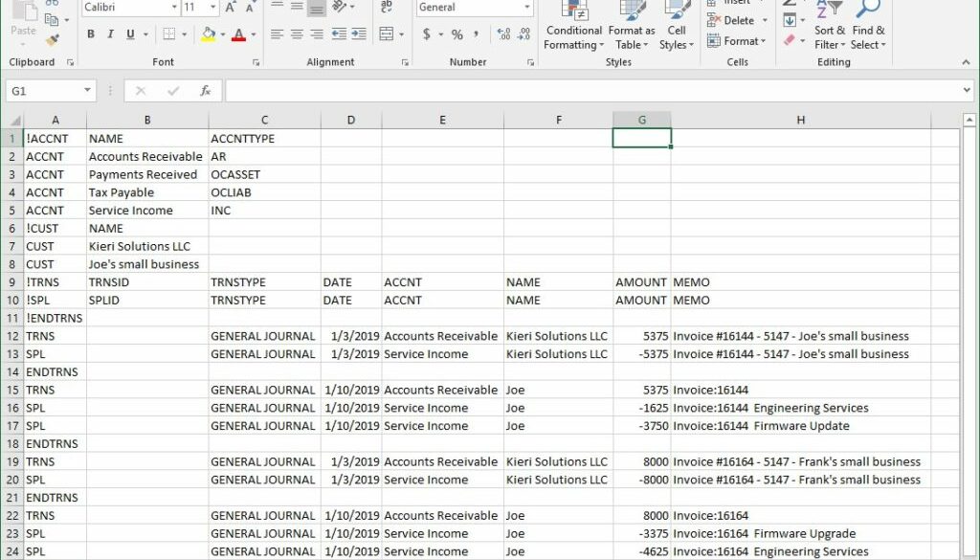Click the Enter checkmark icon in the formula bar

(x=173, y=91)
